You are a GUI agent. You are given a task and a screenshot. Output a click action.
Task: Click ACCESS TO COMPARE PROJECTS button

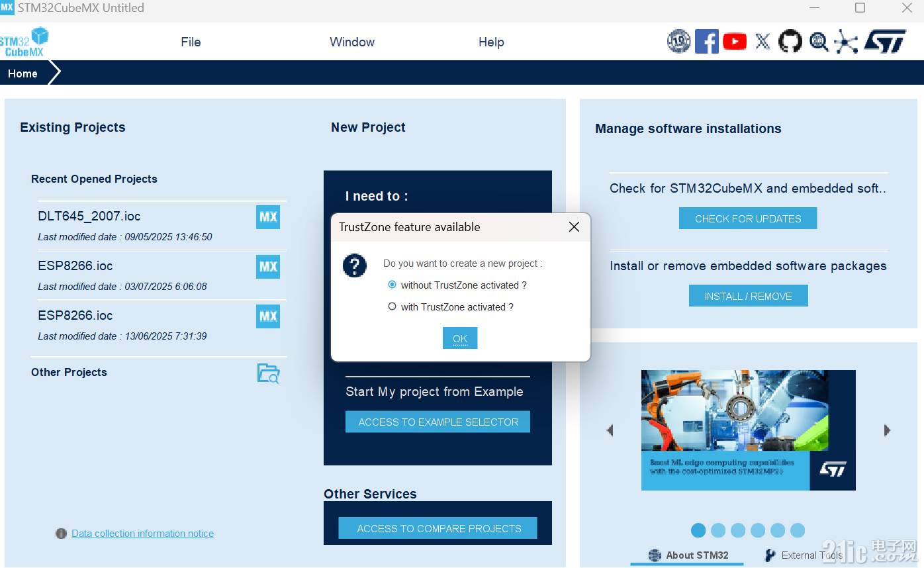438,528
